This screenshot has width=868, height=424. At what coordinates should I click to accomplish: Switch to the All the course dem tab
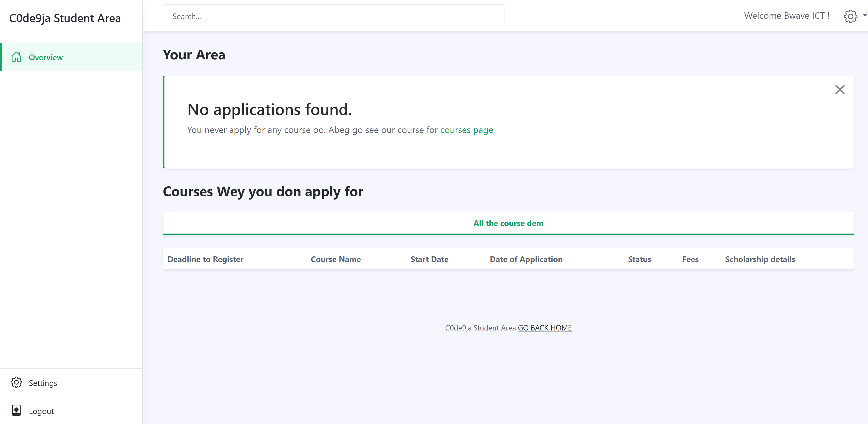click(x=508, y=223)
